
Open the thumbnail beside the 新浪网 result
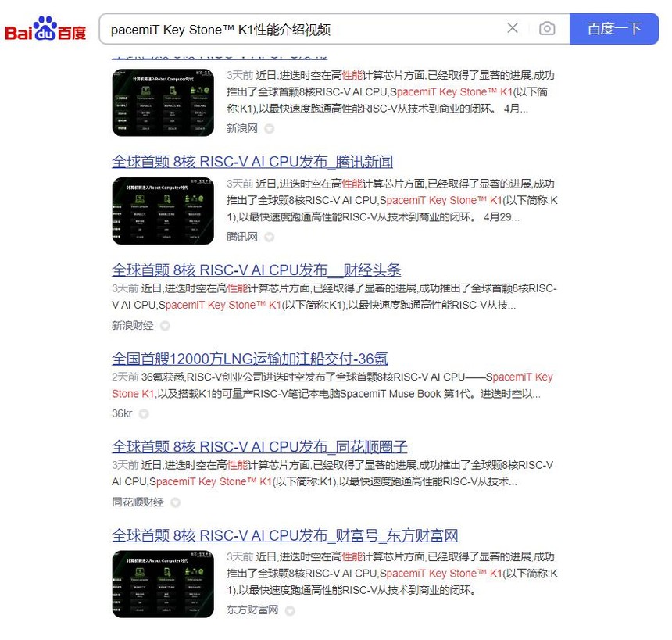(x=163, y=102)
